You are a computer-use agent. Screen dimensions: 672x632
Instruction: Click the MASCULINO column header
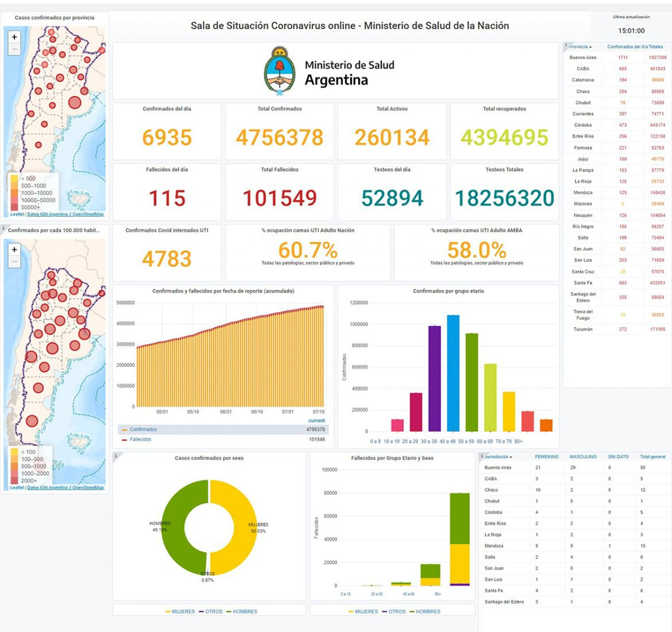point(583,457)
